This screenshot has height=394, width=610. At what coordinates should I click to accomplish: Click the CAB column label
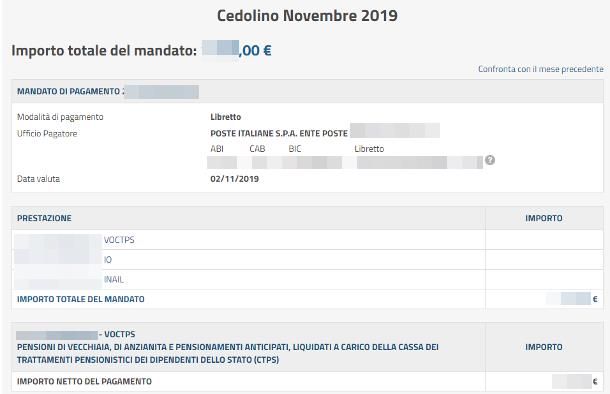coord(257,149)
